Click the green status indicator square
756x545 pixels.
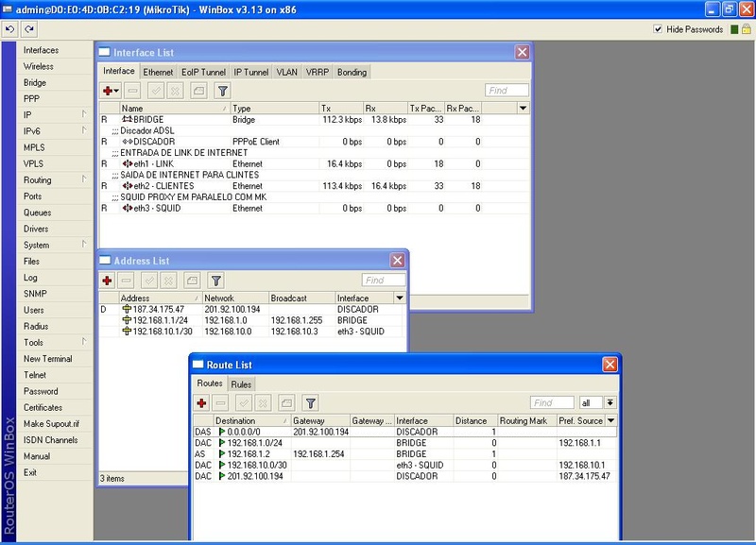734,29
